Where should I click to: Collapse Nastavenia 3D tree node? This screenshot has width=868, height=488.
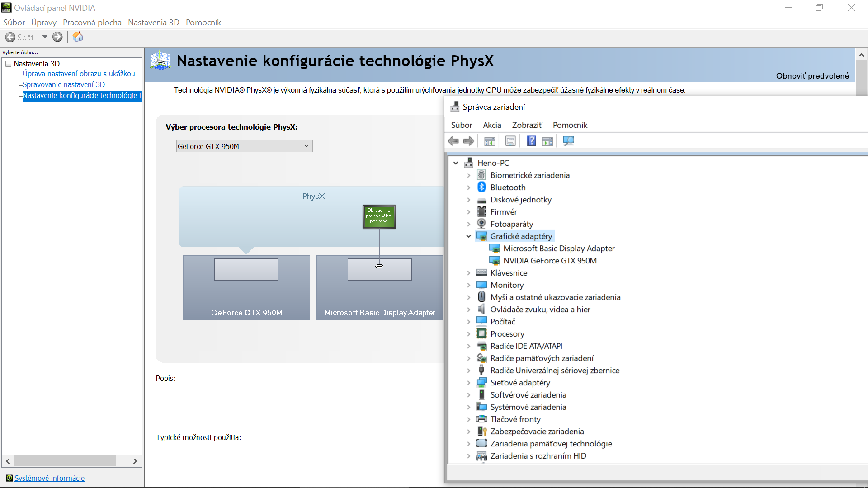click(8, 64)
